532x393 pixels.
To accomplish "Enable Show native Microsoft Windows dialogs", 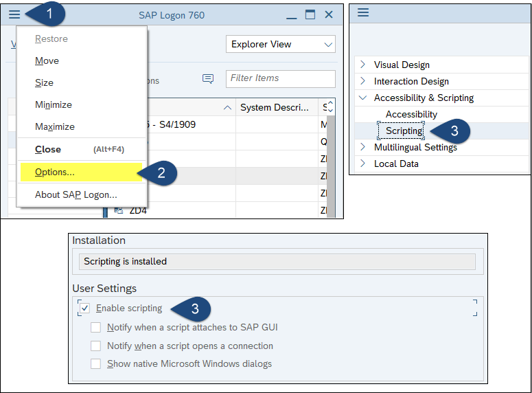I will click(x=95, y=363).
